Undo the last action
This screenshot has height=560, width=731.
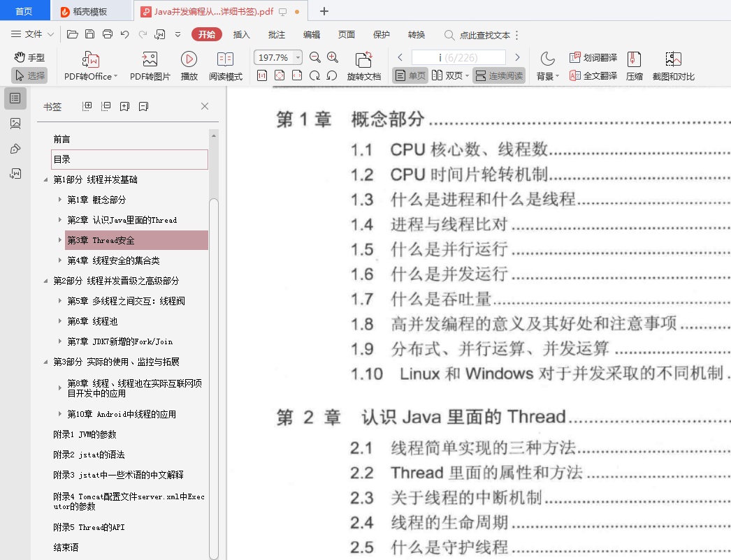pos(125,34)
